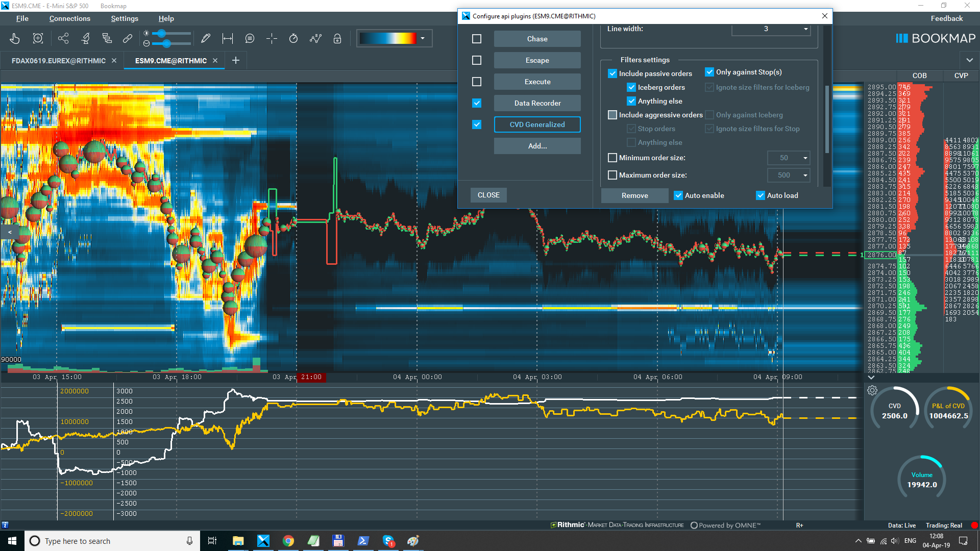Click the Data Recorder button
This screenshot has width=980, height=551.
537,103
